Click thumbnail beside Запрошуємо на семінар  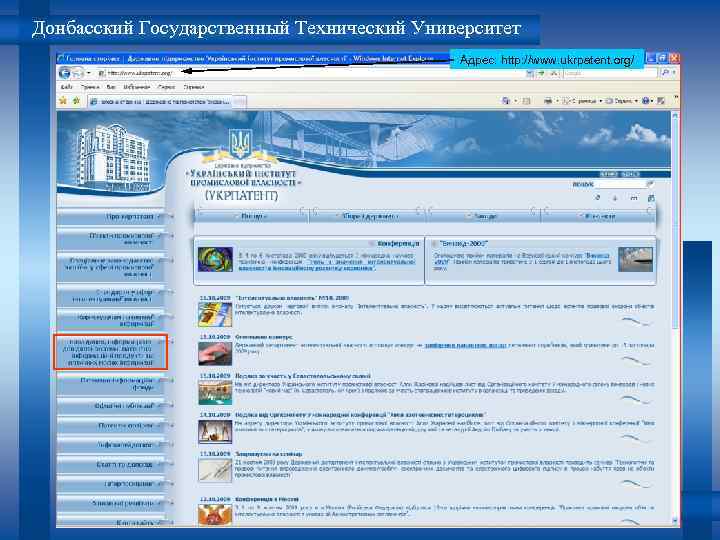[x=215, y=470]
